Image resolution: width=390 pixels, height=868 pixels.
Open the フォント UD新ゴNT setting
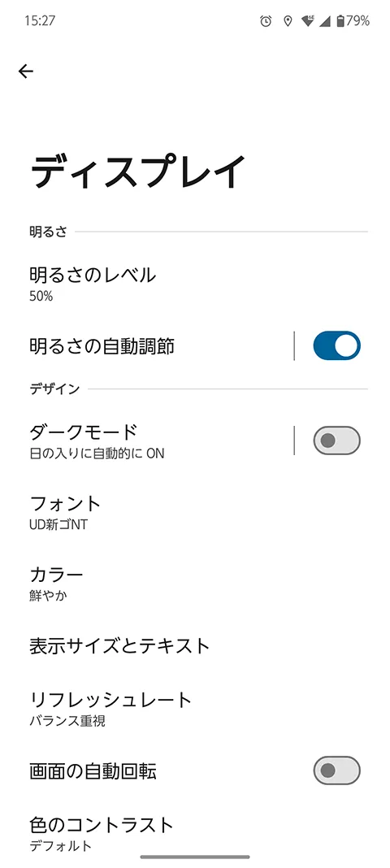click(195, 513)
